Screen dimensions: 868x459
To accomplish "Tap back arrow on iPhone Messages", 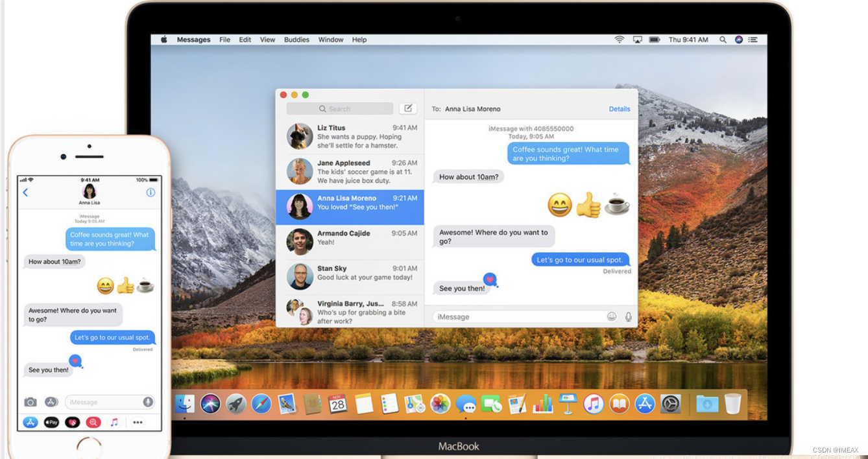I will 25,193.
